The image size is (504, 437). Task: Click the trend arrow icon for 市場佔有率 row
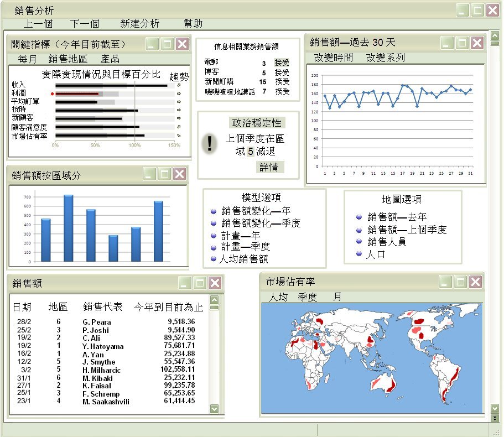click(x=178, y=136)
